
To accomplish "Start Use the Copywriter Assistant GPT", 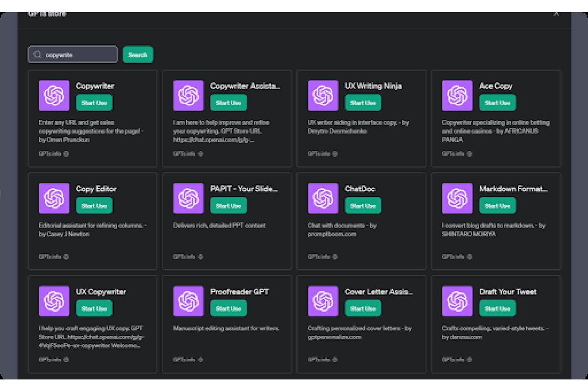I will click(x=229, y=103).
